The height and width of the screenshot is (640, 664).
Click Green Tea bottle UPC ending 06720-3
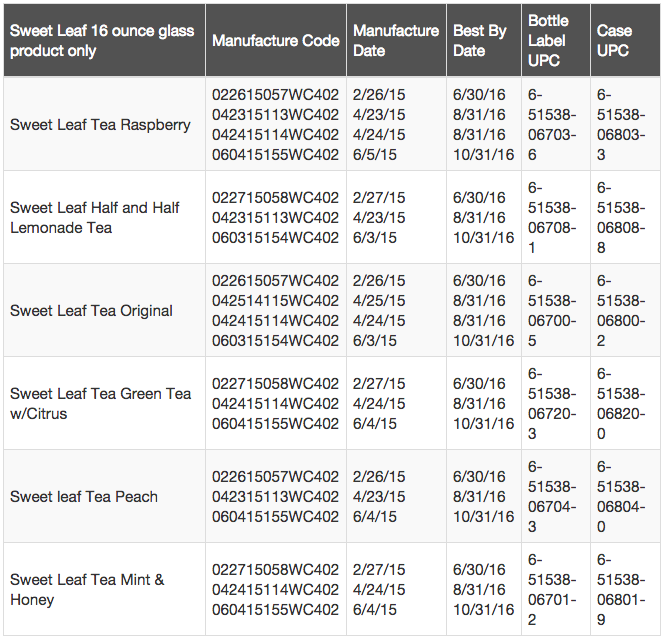(552, 404)
